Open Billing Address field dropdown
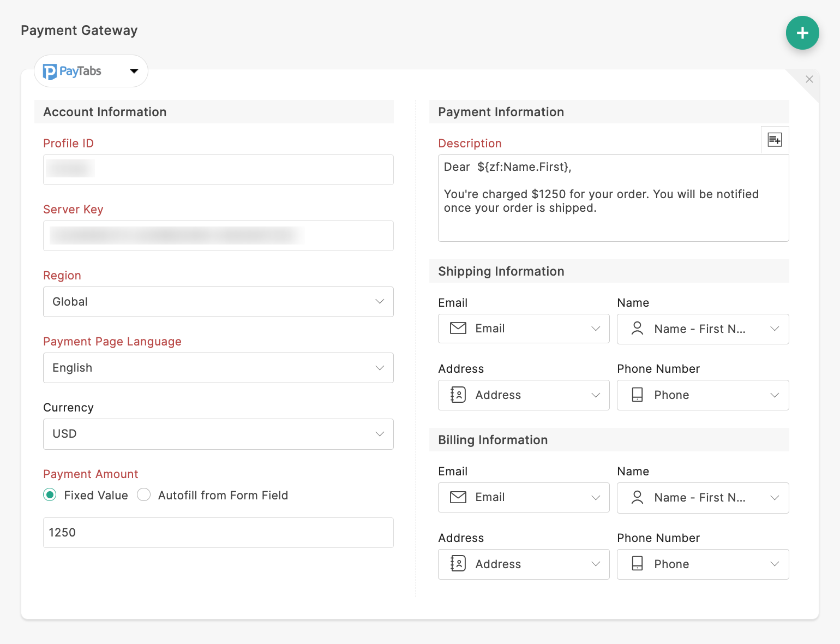 pyautogui.click(x=524, y=564)
